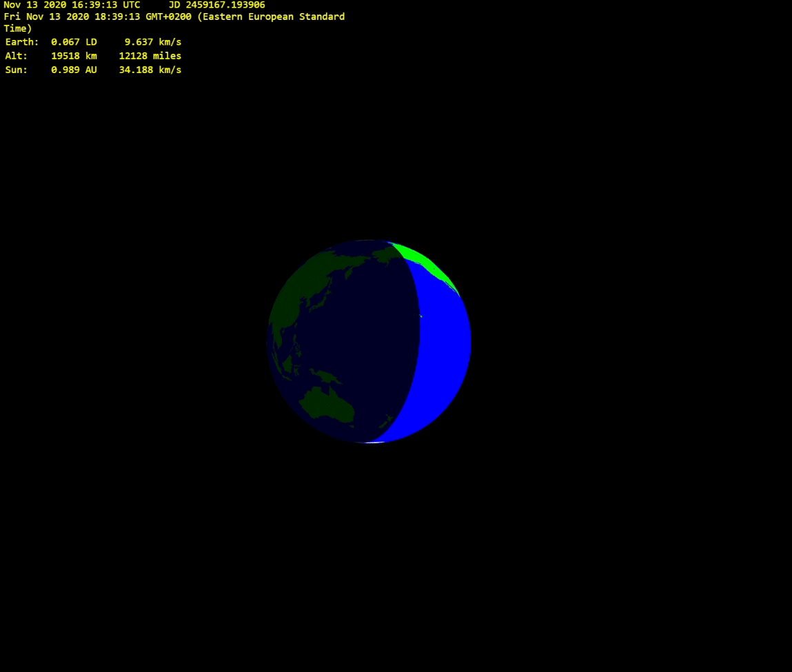
Task: Click the Earth relative speed 9.637 km/s
Action: pos(152,42)
